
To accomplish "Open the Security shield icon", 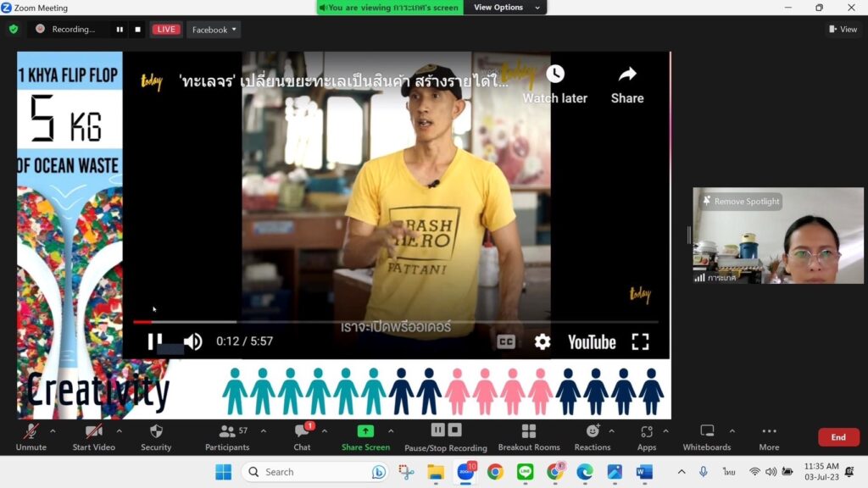I will (156, 432).
